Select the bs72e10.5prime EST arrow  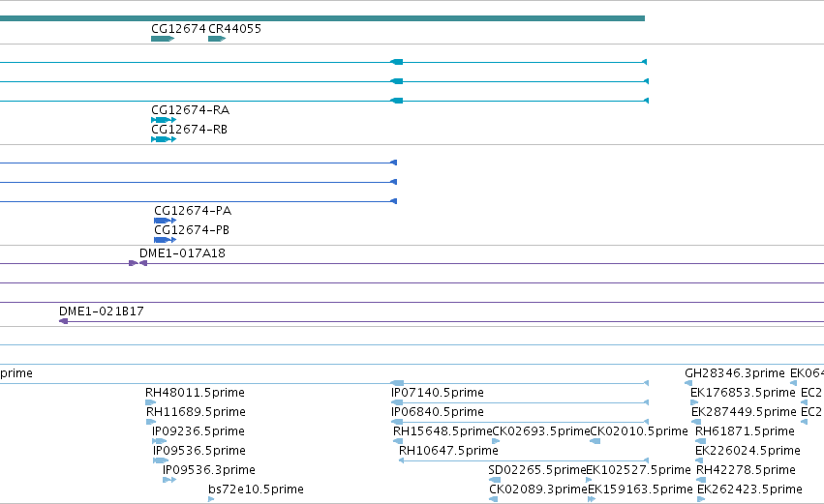click(x=211, y=499)
